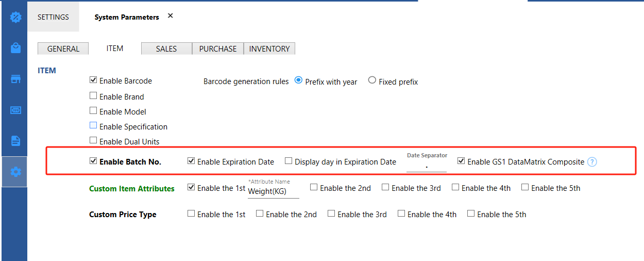Toggle the Enable Barcode checkbox
The height and width of the screenshot is (261, 644).
tap(93, 80)
